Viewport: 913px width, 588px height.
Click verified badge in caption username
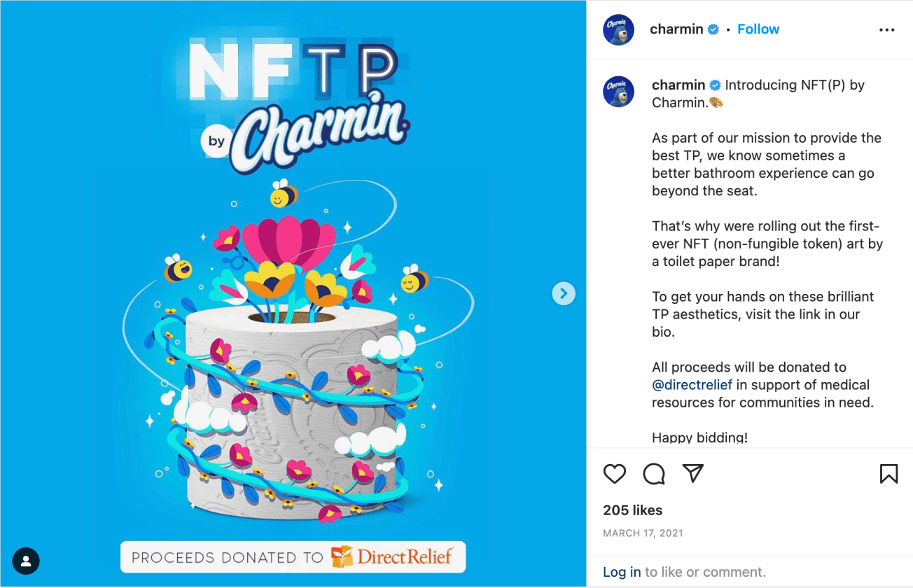click(x=715, y=85)
